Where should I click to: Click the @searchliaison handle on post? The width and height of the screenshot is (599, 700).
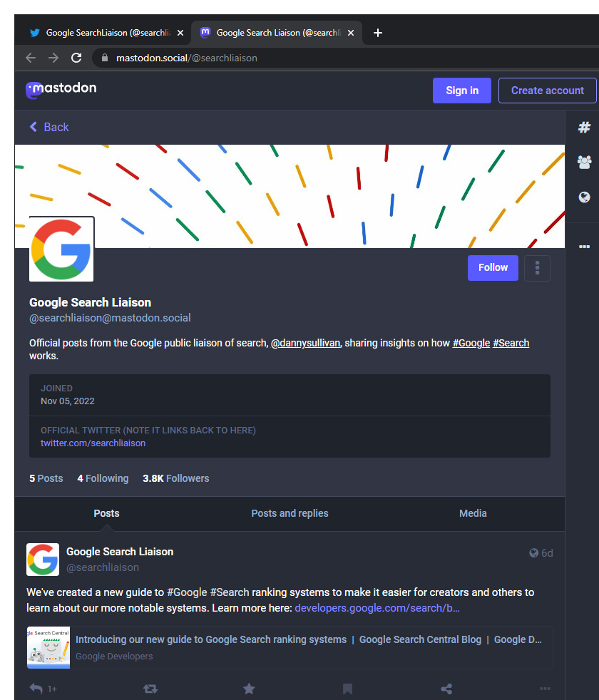click(103, 567)
